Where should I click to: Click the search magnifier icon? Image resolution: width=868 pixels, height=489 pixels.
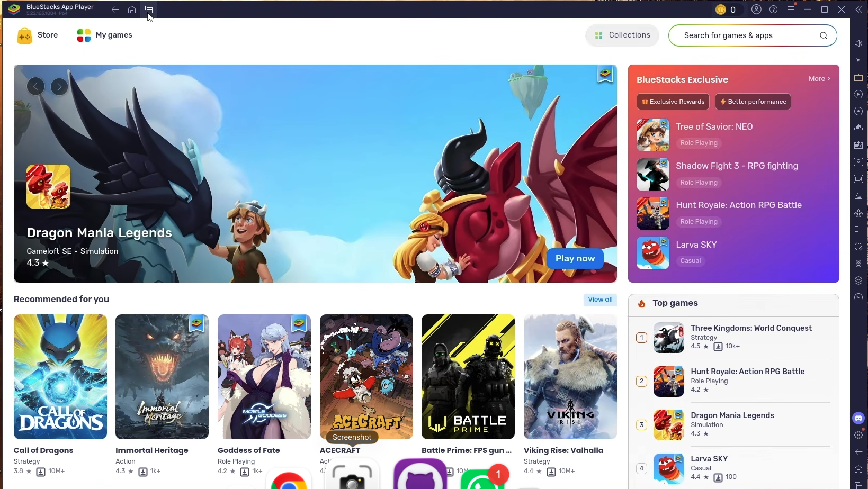click(x=823, y=35)
